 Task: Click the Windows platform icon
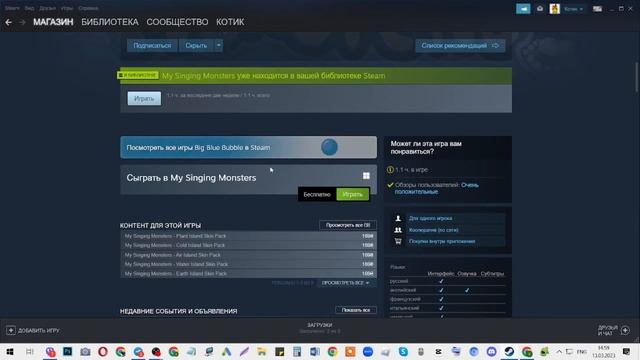pyautogui.click(x=366, y=176)
